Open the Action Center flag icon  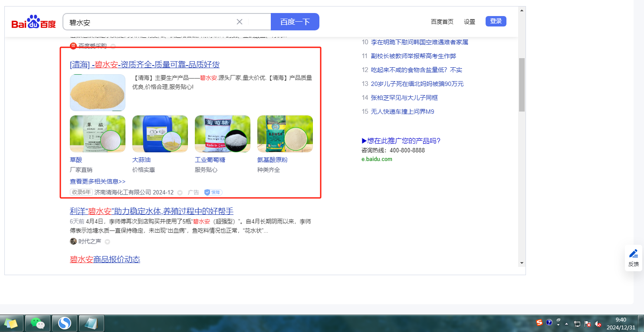pyautogui.click(x=588, y=324)
